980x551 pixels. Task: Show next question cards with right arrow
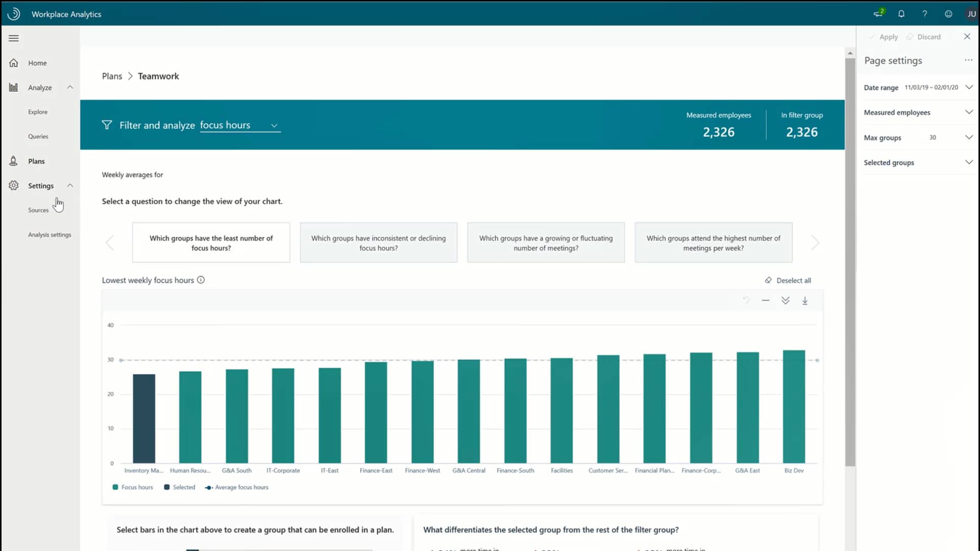pos(815,243)
